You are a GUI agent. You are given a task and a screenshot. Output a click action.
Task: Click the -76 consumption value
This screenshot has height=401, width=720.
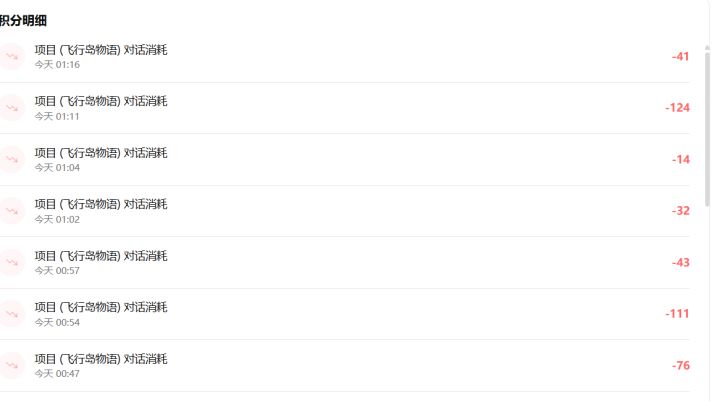[681, 365]
